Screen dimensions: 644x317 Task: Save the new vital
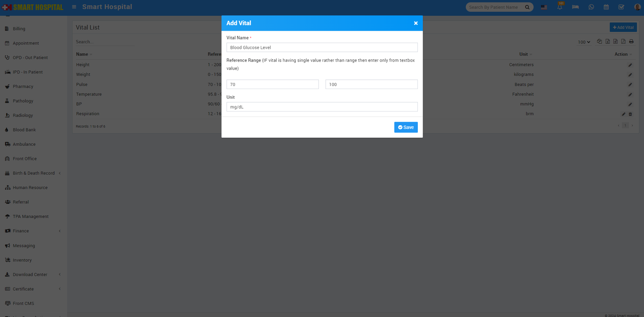[406, 127]
